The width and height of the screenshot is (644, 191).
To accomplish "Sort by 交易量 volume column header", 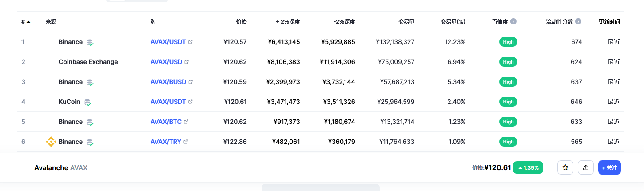I will click(x=406, y=21).
